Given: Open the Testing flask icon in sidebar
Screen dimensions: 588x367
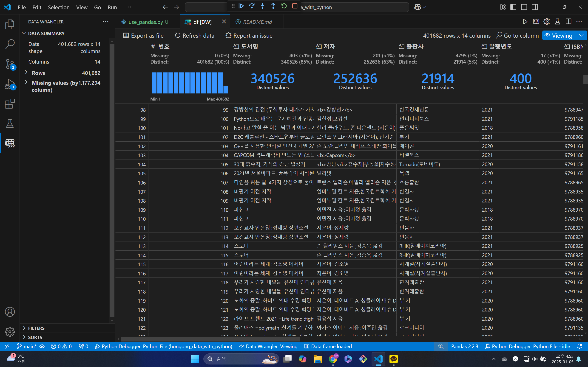Looking at the screenshot, I should [x=10, y=123].
